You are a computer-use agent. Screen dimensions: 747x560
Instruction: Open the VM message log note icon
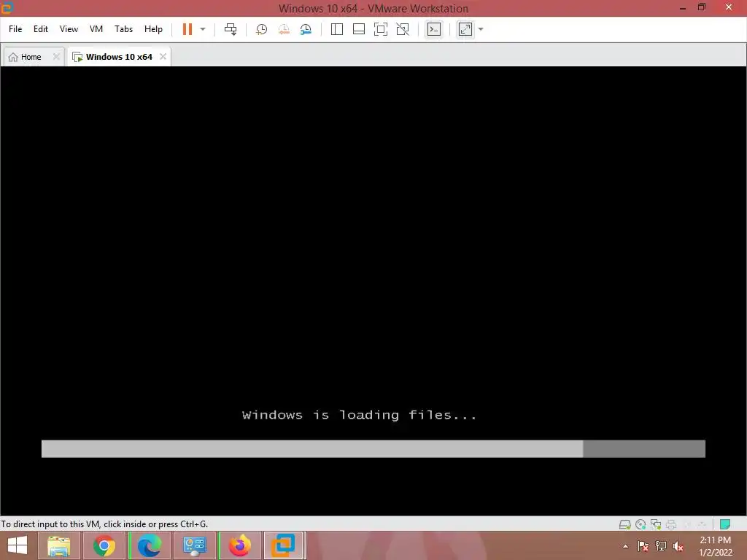tap(724, 524)
